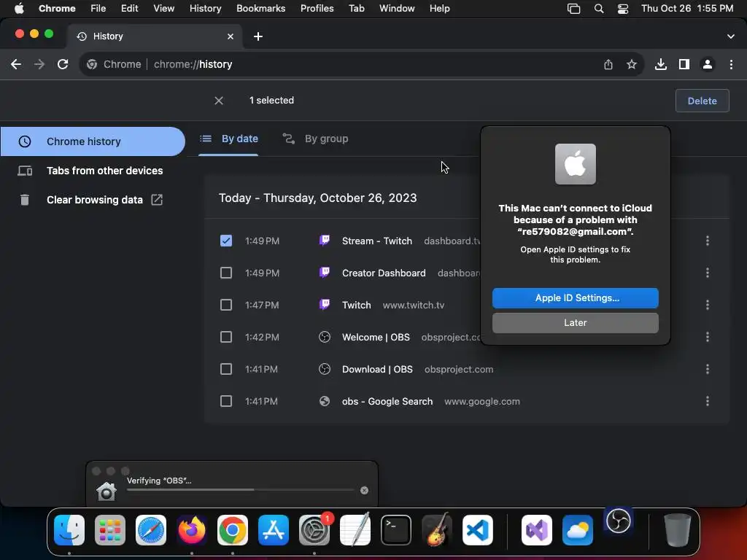Open the Bookmarks menu in menu bar
The height and width of the screenshot is (560, 747).
[x=260, y=9]
